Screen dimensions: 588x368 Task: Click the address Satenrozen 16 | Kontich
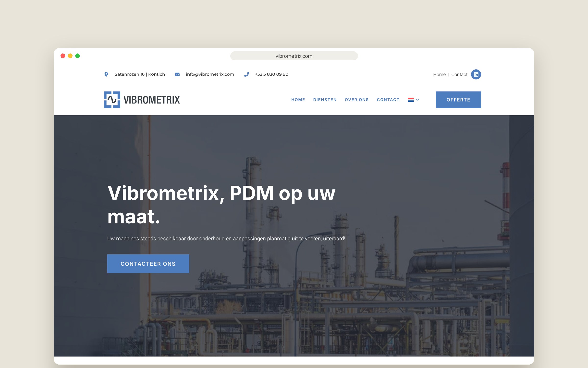click(140, 74)
